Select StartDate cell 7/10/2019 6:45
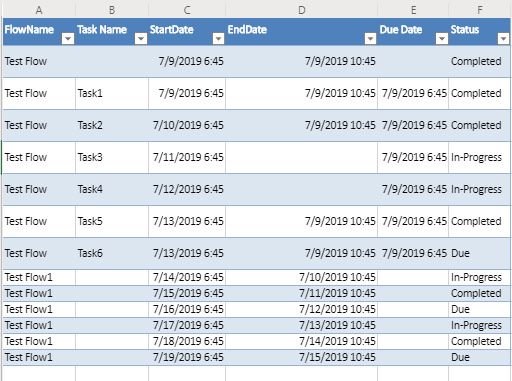The image size is (512, 381). pos(187,125)
